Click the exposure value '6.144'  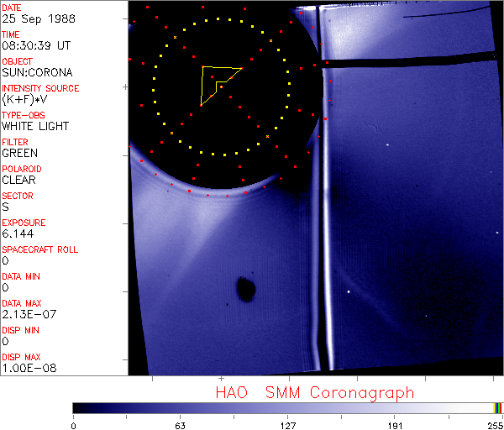pyautogui.click(x=18, y=233)
